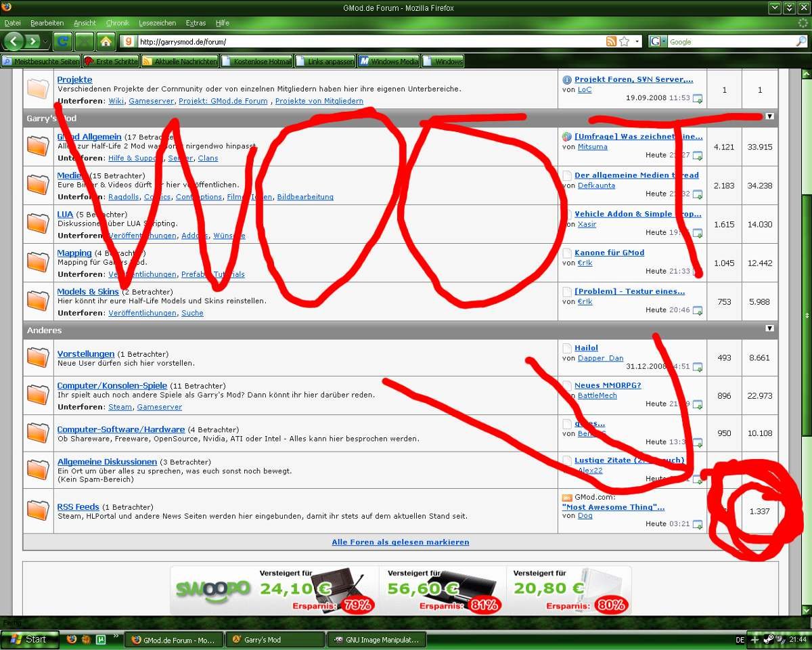Collapse the Anderes forum category
The image size is (812, 650).
(769, 328)
